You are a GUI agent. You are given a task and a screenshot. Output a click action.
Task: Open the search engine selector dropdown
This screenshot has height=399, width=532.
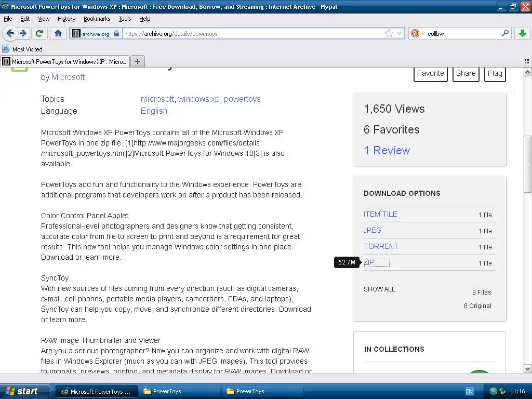(x=417, y=33)
